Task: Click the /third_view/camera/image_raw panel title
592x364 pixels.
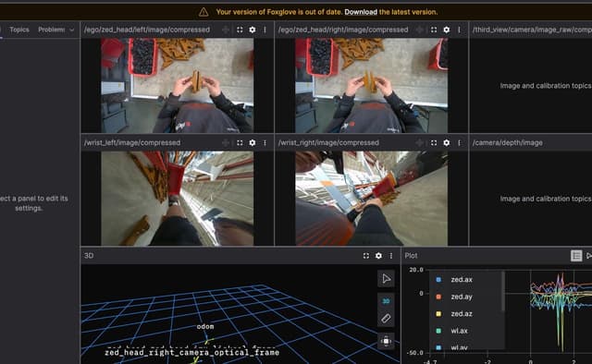Action: coord(532,30)
